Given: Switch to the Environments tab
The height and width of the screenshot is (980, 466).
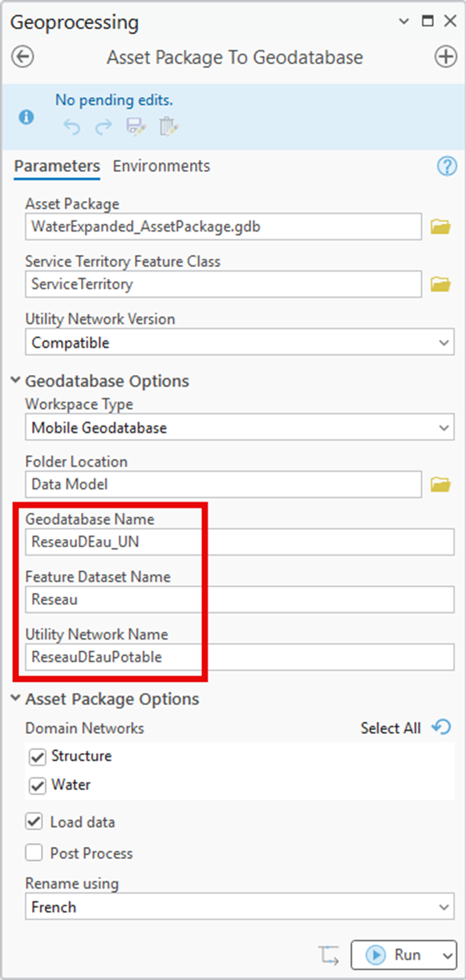Looking at the screenshot, I should click(x=161, y=166).
